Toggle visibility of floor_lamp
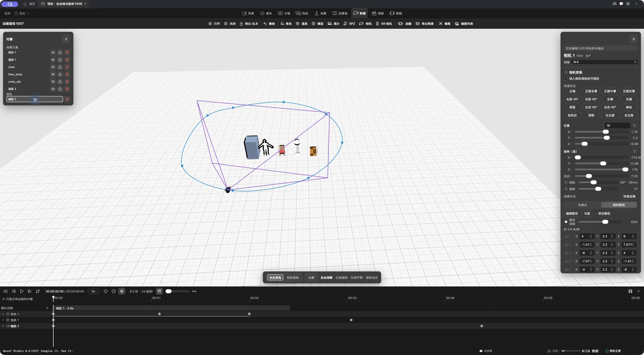This screenshot has width=644, height=355. point(53,74)
